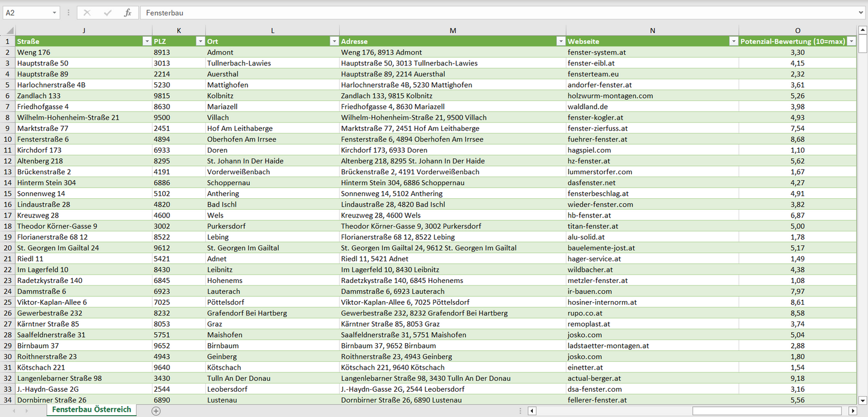Click the formula bar showing Fensterbau
The width and height of the screenshot is (868, 417).
click(x=481, y=13)
